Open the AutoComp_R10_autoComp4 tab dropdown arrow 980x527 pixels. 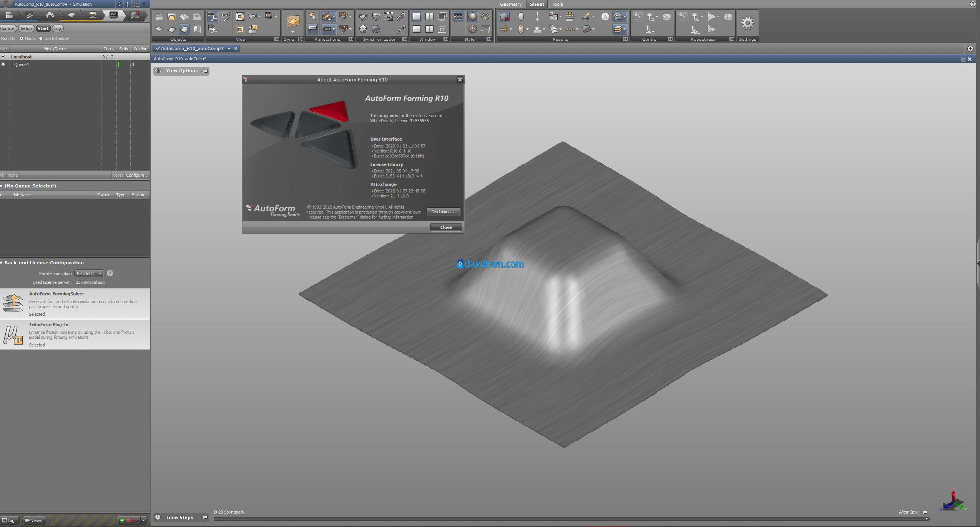coord(229,48)
